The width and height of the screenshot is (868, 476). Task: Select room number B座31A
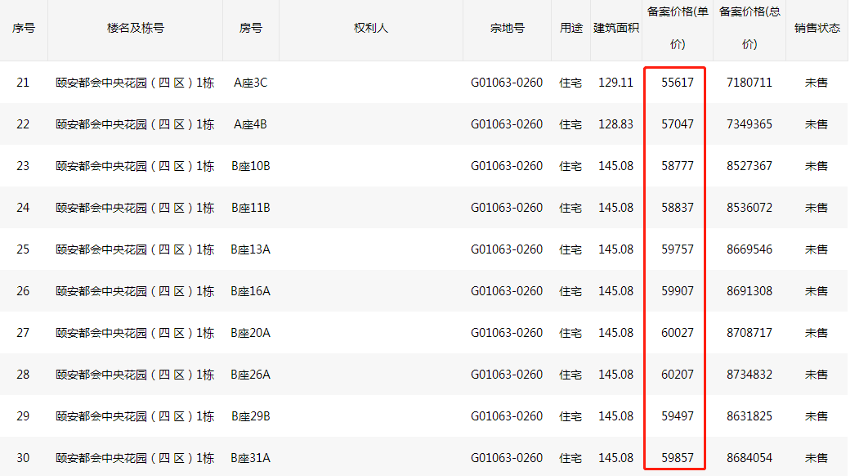point(251,458)
